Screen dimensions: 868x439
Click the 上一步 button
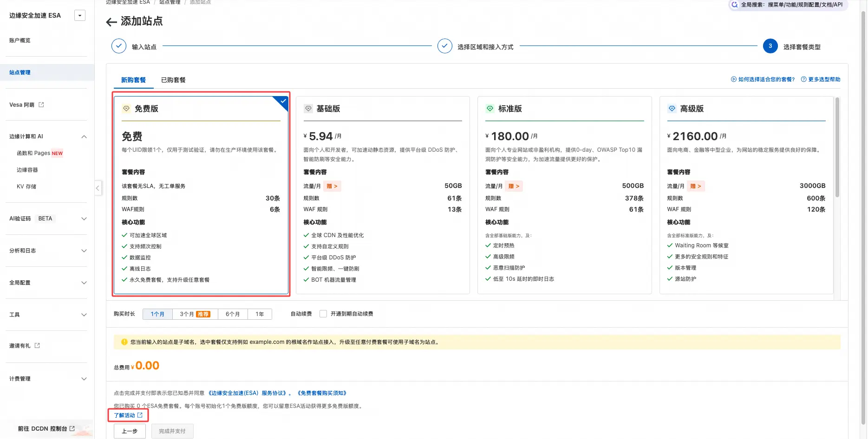(x=130, y=431)
